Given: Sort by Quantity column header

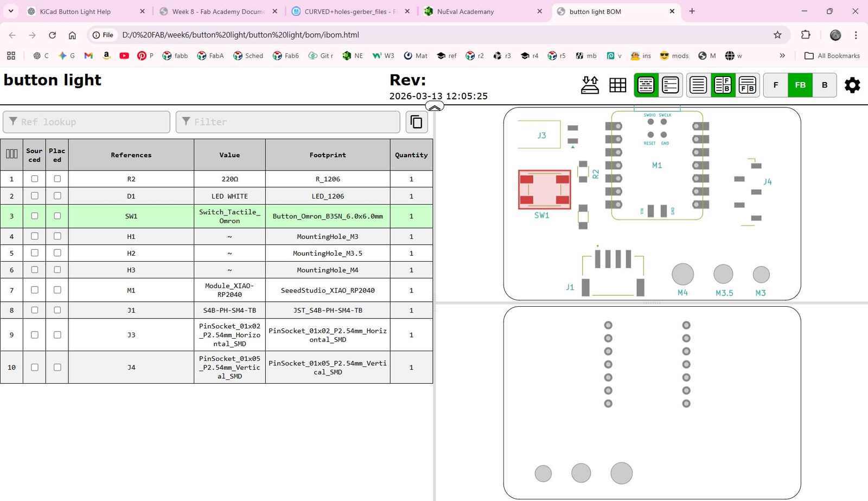Looking at the screenshot, I should click(x=411, y=155).
